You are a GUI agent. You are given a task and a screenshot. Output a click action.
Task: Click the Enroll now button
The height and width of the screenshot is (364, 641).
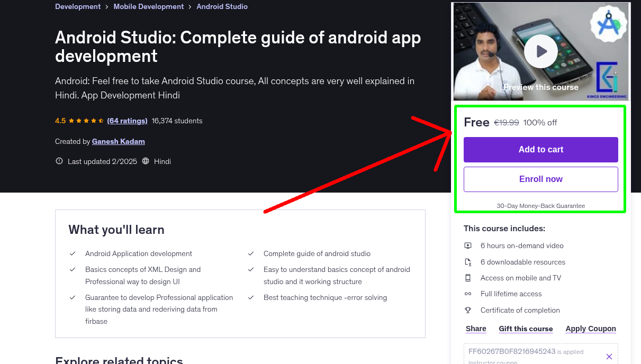(x=540, y=179)
